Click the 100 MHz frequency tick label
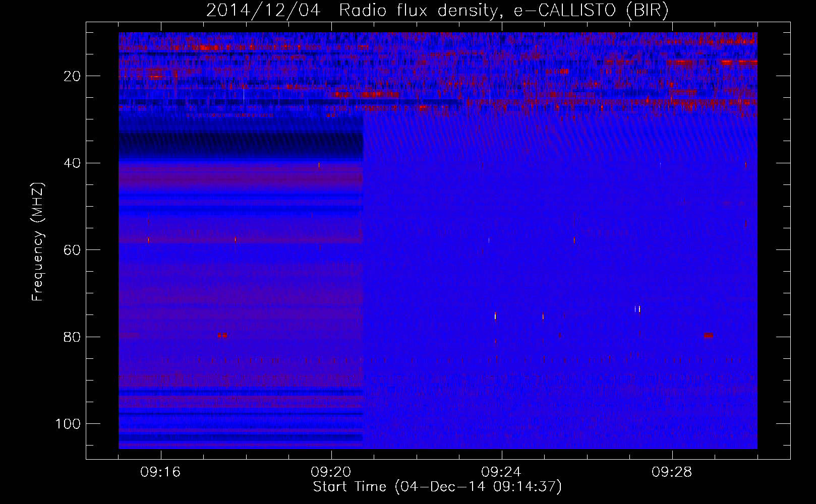Viewport: 816px width, 504px height. click(x=68, y=424)
